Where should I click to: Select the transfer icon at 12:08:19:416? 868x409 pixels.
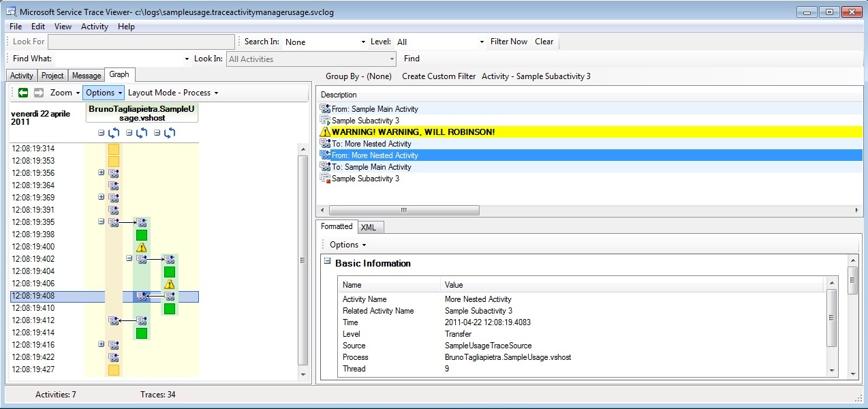point(114,345)
